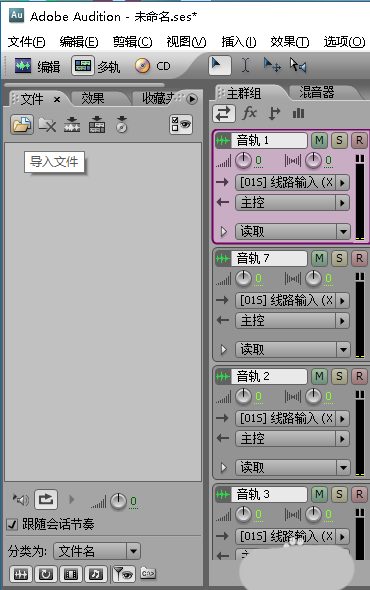
Task: Click the Close File icon in Files panel
Action: (47, 125)
